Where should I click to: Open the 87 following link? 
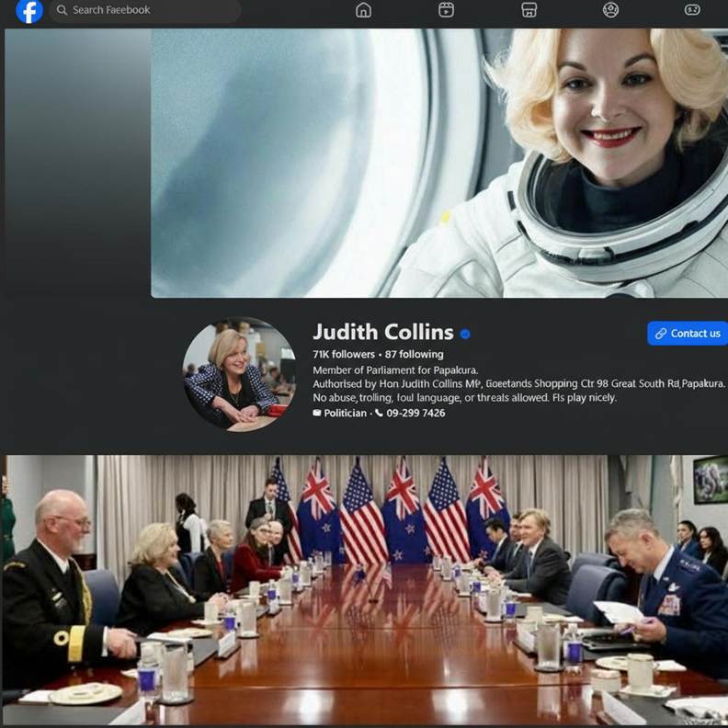415,354
